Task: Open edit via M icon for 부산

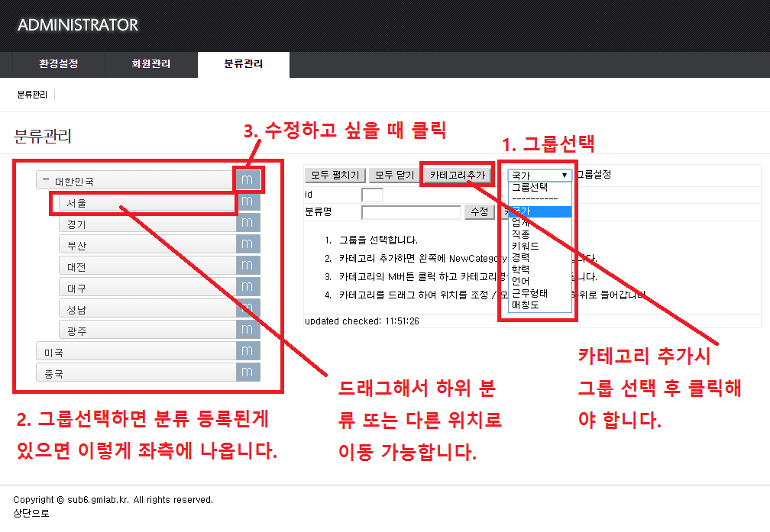Action: coord(250,245)
